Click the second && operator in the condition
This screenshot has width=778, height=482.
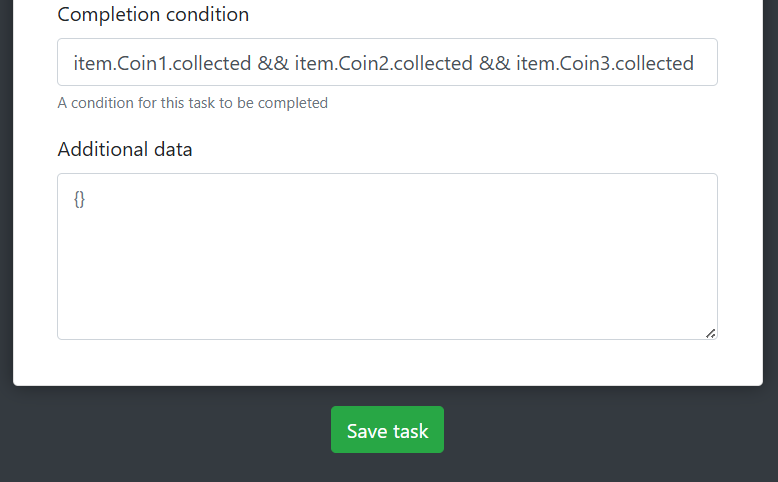[x=494, y=63]
